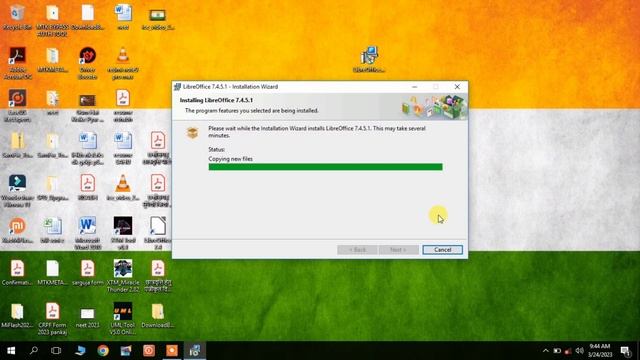Click the battery tray icon
This screenshot has height=360, width=640.
tap(557, 351)
